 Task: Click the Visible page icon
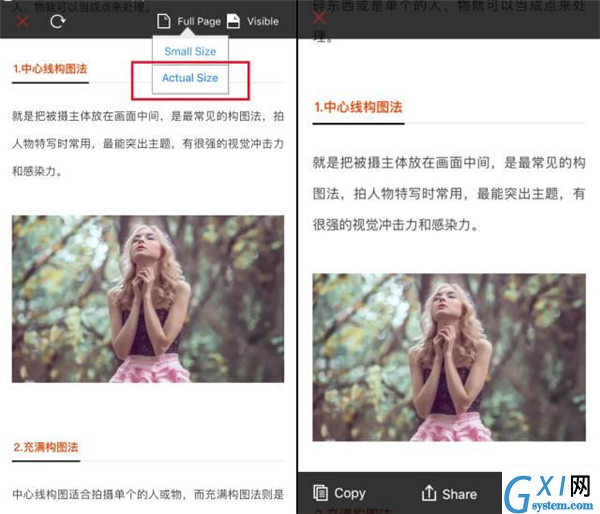tap(233, 21)
